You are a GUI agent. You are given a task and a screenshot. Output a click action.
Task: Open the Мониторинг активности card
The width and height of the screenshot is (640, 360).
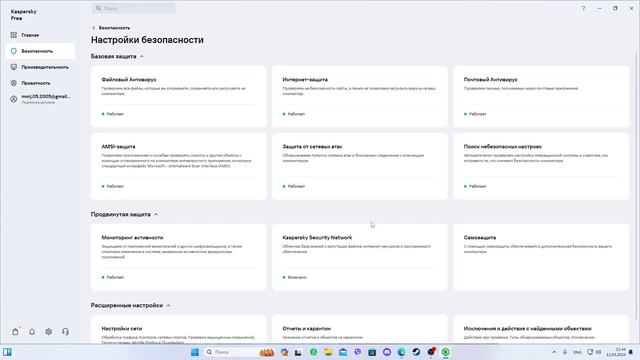(x=178, y=257)
